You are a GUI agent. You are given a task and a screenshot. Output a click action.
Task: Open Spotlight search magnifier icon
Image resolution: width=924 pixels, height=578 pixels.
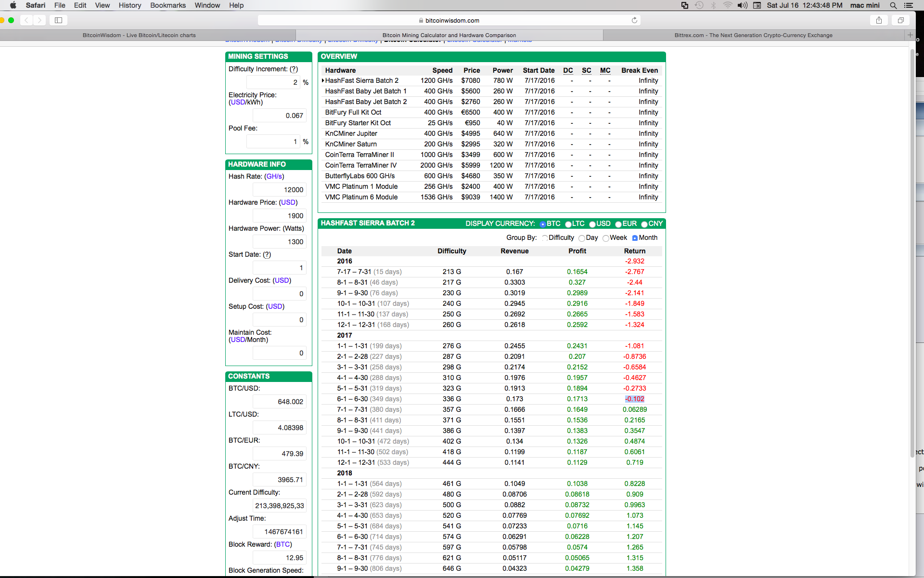893,5
